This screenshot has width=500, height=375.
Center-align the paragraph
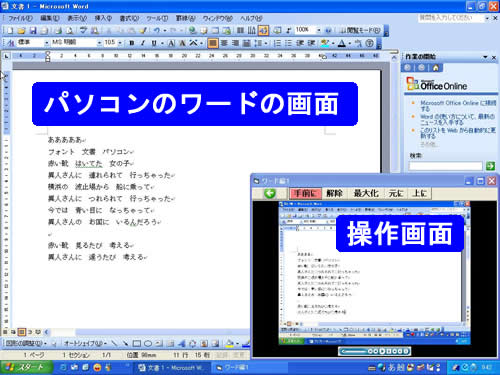point(224,43)
